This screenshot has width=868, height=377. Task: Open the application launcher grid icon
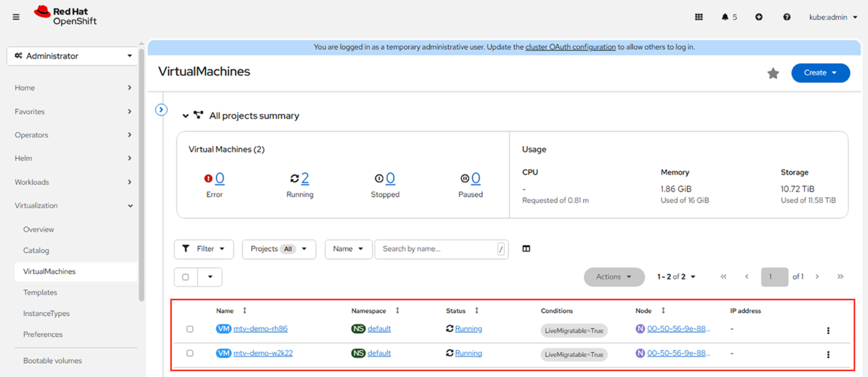(699, 18)
